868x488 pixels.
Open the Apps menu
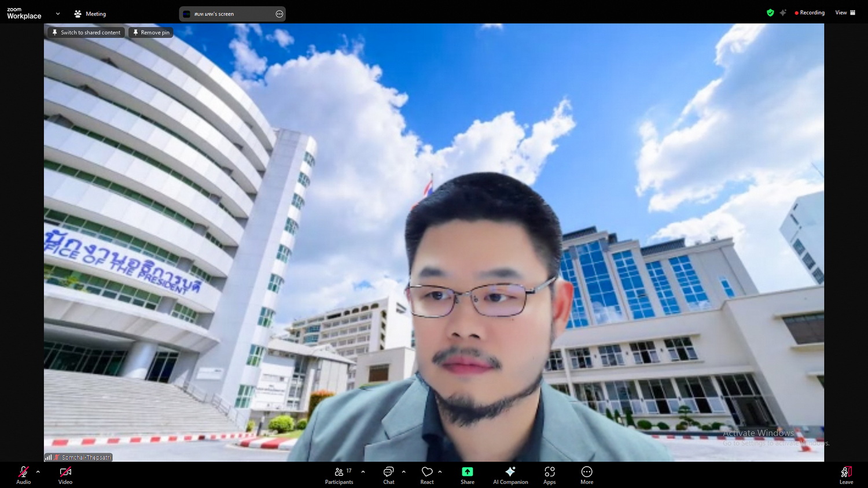click(549, 475)
